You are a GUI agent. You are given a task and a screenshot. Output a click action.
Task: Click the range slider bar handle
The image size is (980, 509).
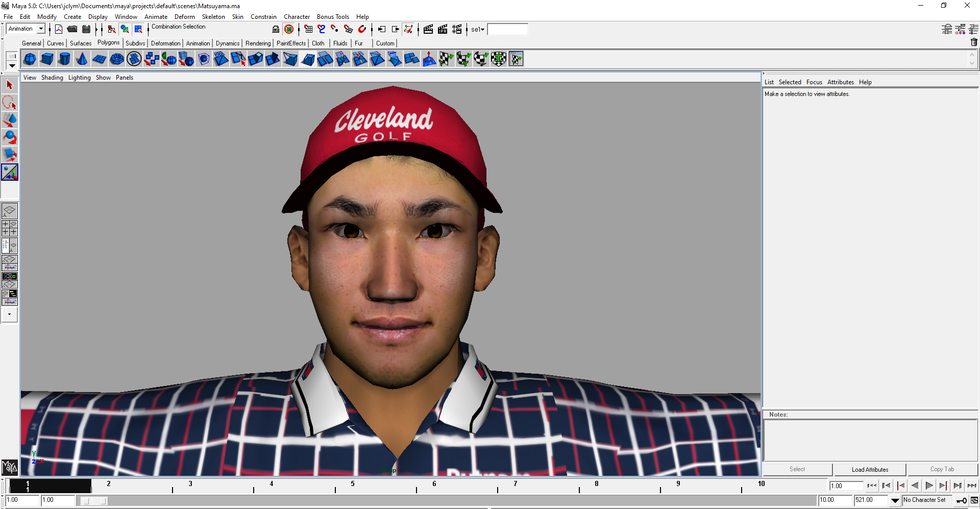point(94,501)
